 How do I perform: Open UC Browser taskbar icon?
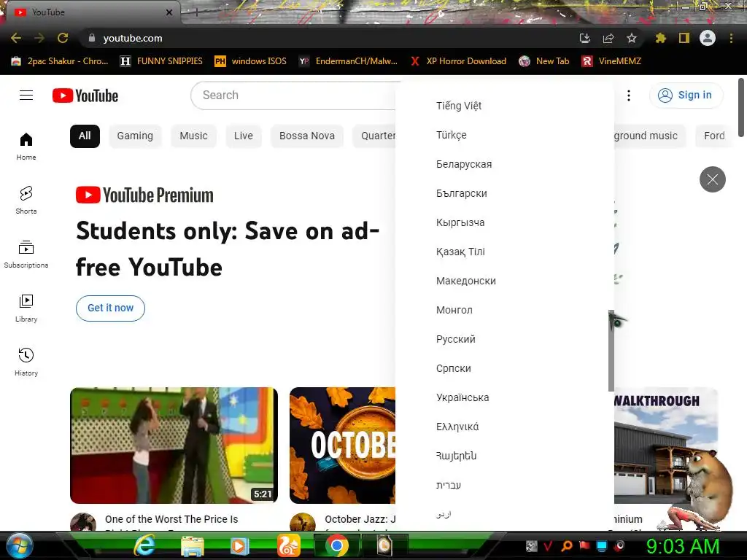[289, 545]
